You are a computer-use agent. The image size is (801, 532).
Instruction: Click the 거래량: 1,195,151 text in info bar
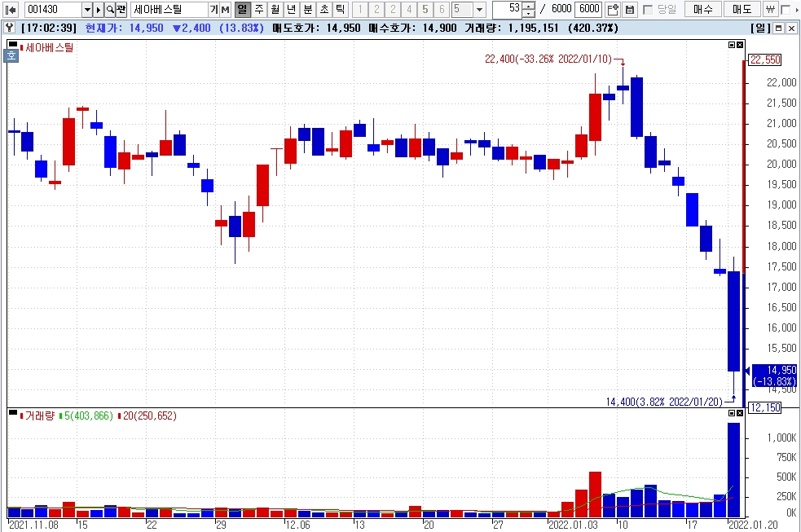pos(512,28)
